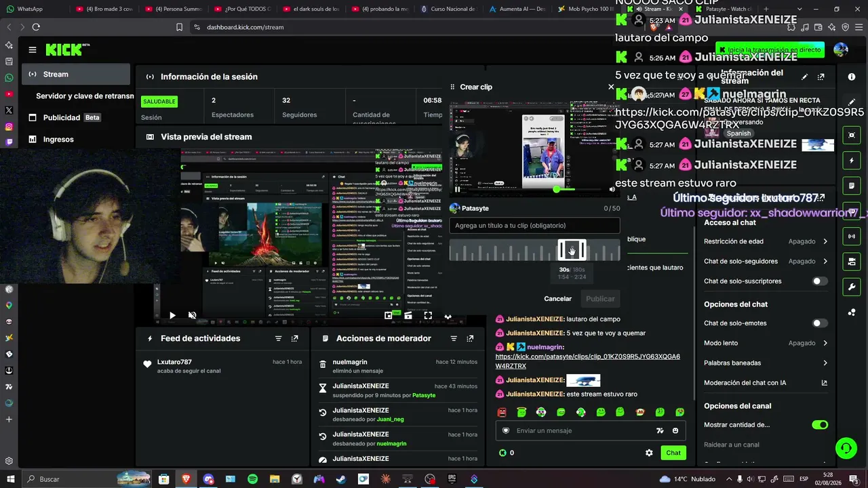Cancel the clip creation
This screenshot has width=868, height=488.
(x=557, y=298)
